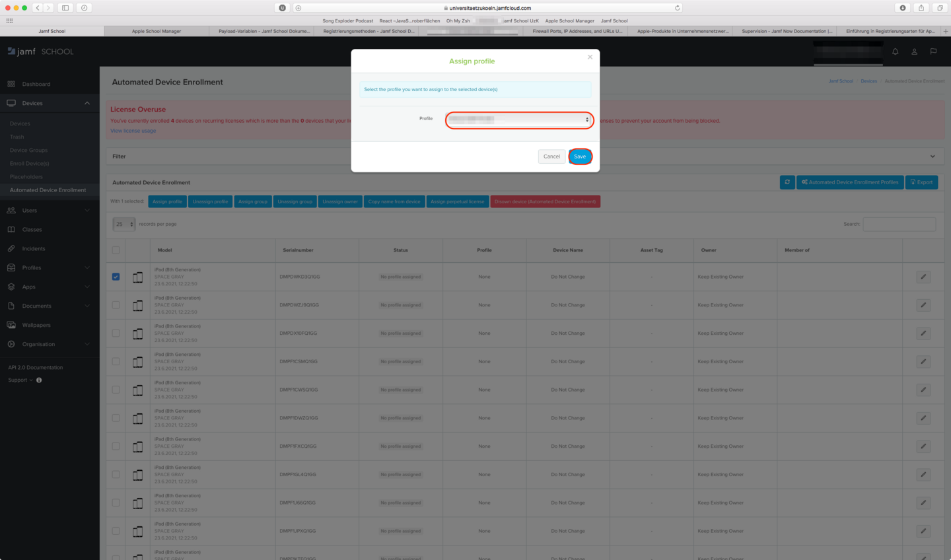Reload the page with the refresh icon
The width and height of the screenshot is (951, 560).
coord(677,8)
